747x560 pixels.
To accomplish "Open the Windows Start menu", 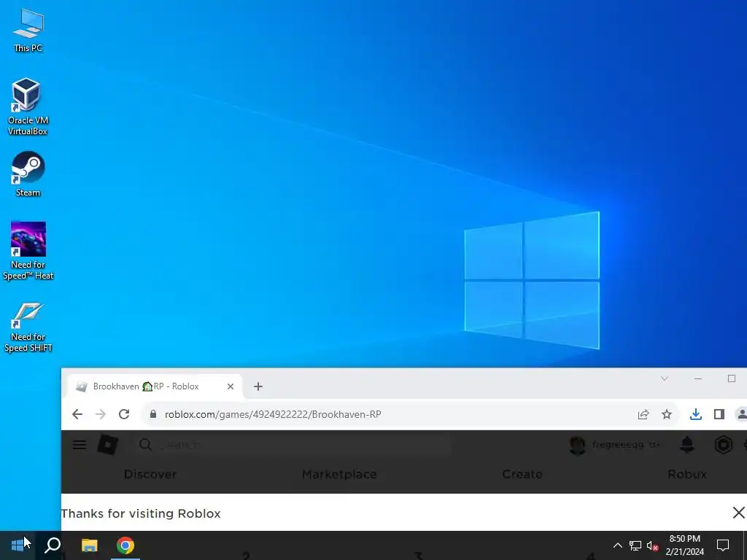I will 18,545.
